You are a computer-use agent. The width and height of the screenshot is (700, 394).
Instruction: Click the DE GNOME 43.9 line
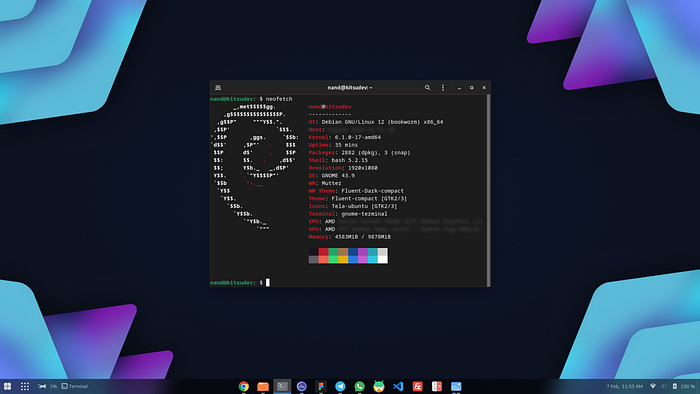pyautogui.click(x=332, y=176)
